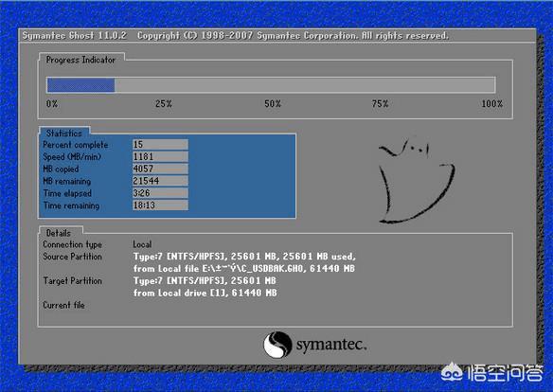Click the Source Partition label
The width and height of the screenshot is (553, 392).
[72, 257]
